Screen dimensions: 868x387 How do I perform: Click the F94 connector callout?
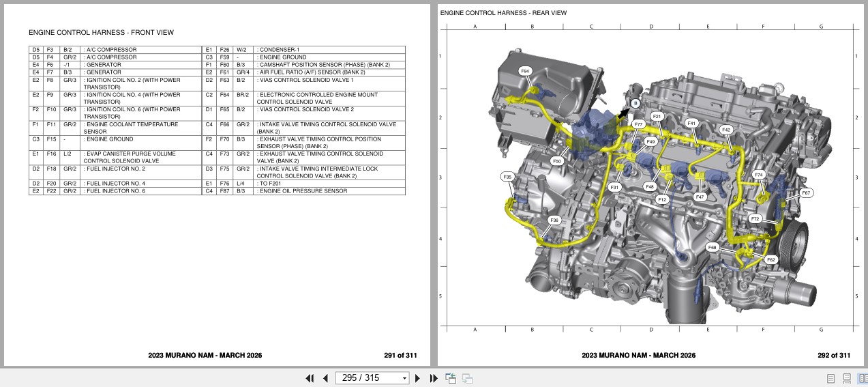tap(525, 71)
